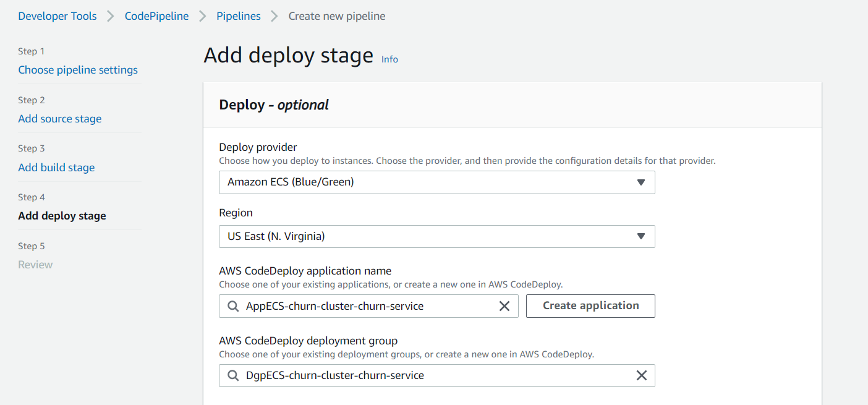This screenshot has width=868, height=405.
Task: Click the 'Deploy provider' field label
Action: (x=258, y=147)
